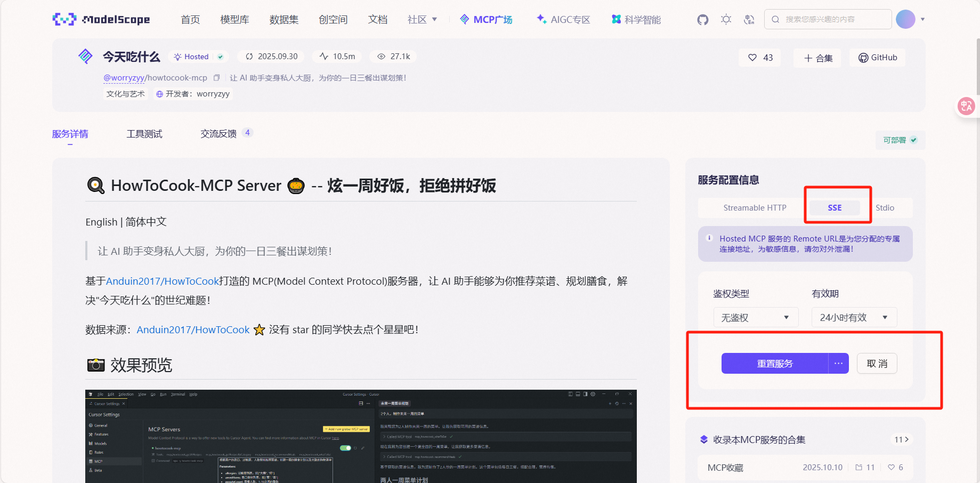Toggle the light/dark theme sun icon
Image resolution: width=980 pixels, height=483 pixels.
click(x=726, y=20)
